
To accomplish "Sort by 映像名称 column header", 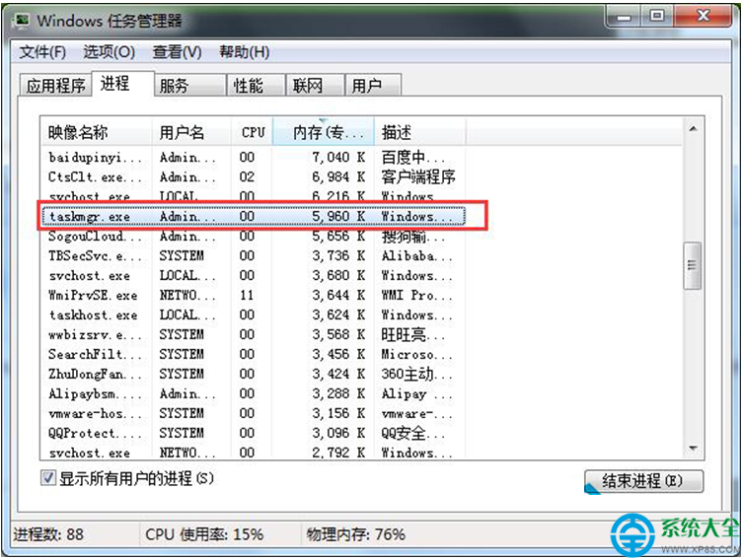I will 96,132.
